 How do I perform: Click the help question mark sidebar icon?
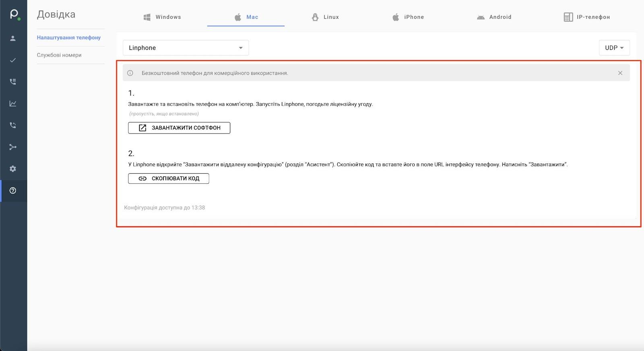(x=13, y=191)
